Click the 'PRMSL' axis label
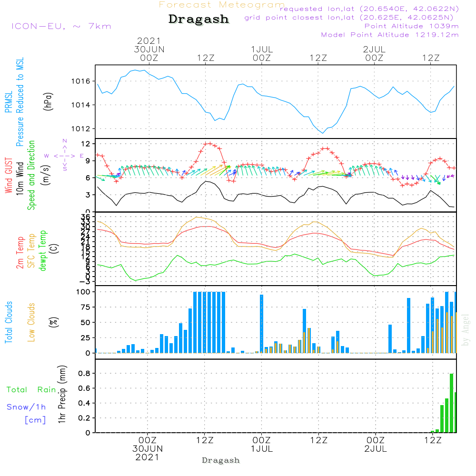The width and height of the screenshot is (476, 476). (x=9, y=102)
